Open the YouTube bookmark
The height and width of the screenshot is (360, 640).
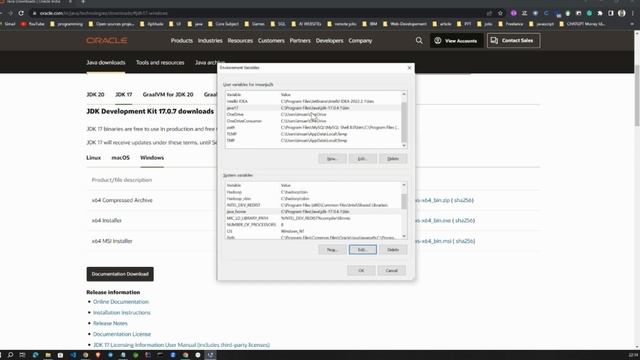[x=33, y=24]
